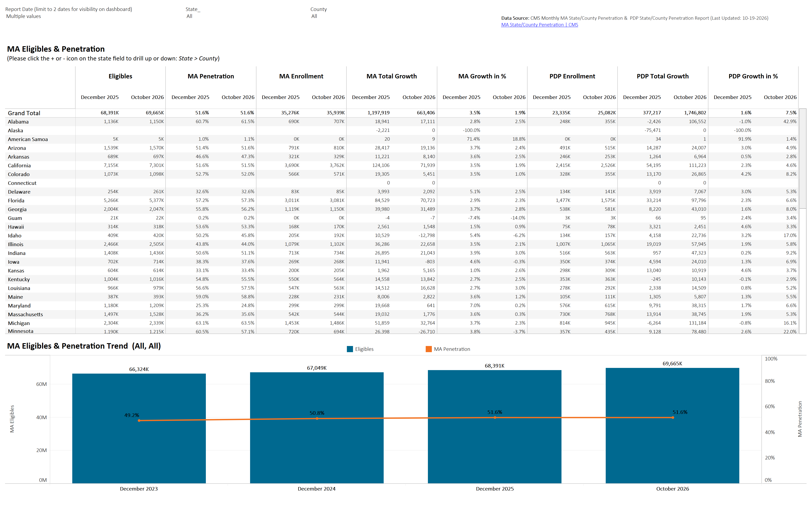Click the Michigan state row label
Viewport: 812px width, 512px height.
19,323
